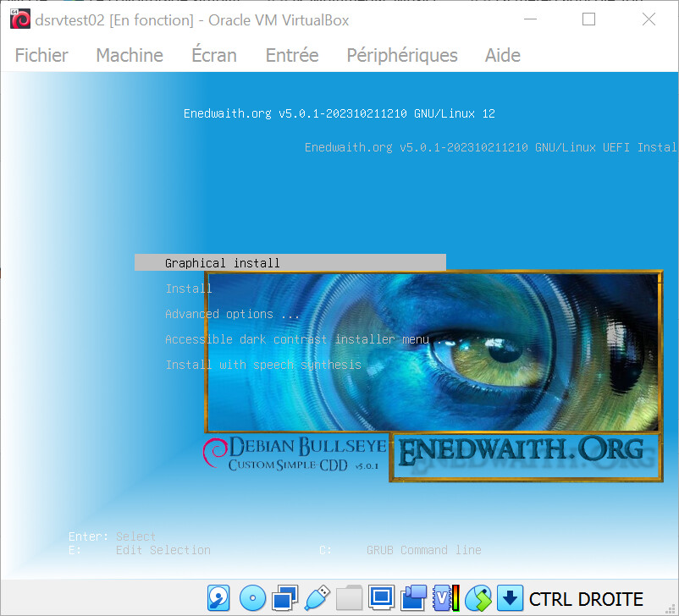The image size is (679, 616).
Task: Select Install with speech synthesis entry
Action: click(x=263, y=365)
